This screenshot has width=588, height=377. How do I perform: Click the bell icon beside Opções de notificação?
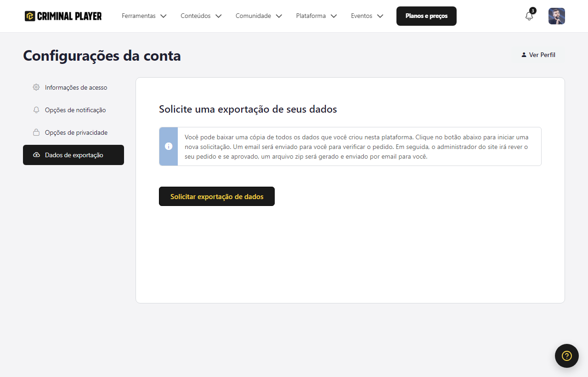pyautogui.click(x=36, y=110)
